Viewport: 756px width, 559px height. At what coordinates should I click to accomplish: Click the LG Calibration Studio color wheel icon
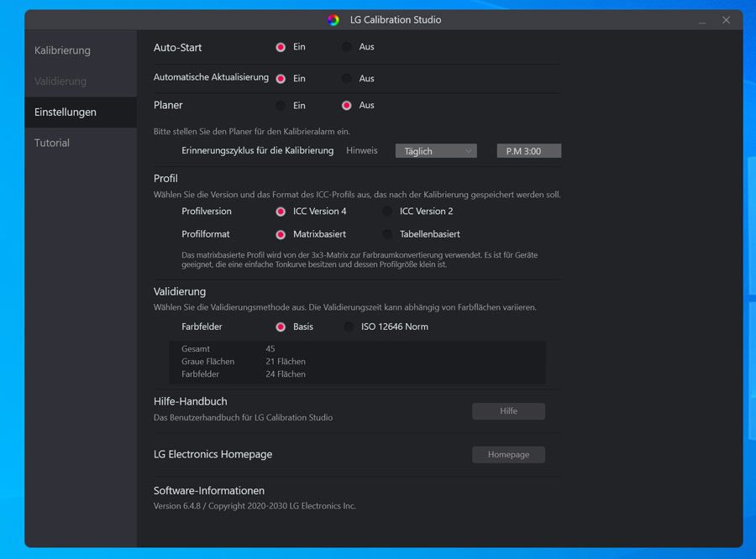[x=333, y=20]
